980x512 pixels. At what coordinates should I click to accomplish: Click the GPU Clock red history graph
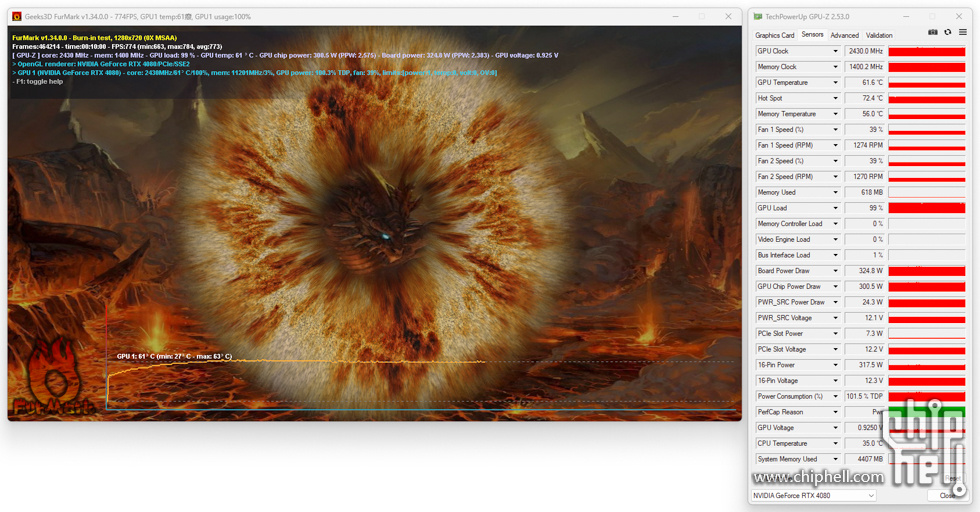point(927,51)
